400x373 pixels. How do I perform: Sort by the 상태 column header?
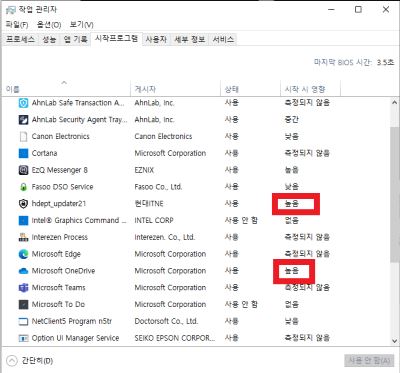250,89
